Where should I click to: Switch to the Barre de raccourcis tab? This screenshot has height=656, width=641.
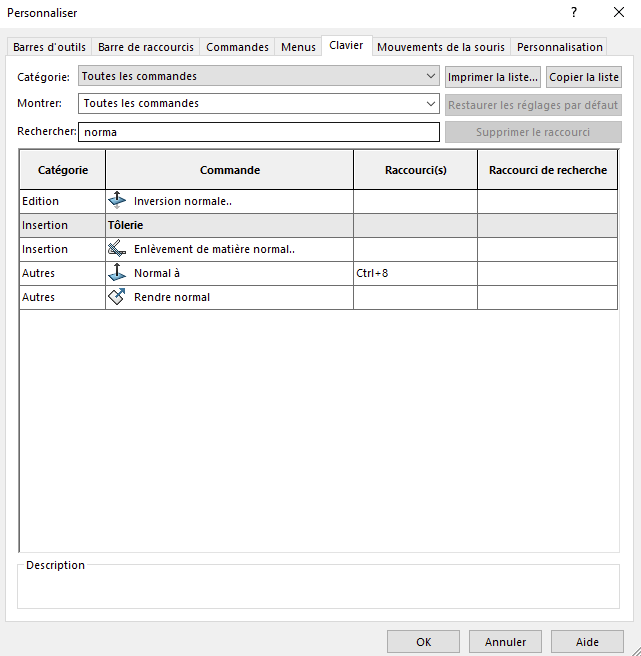(x=146, y=47)
